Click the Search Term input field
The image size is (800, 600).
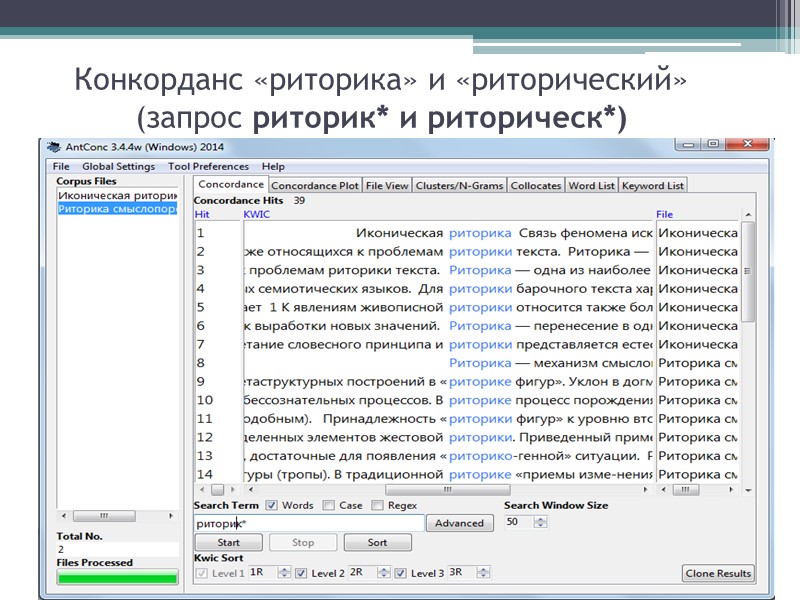click(309, 523)
